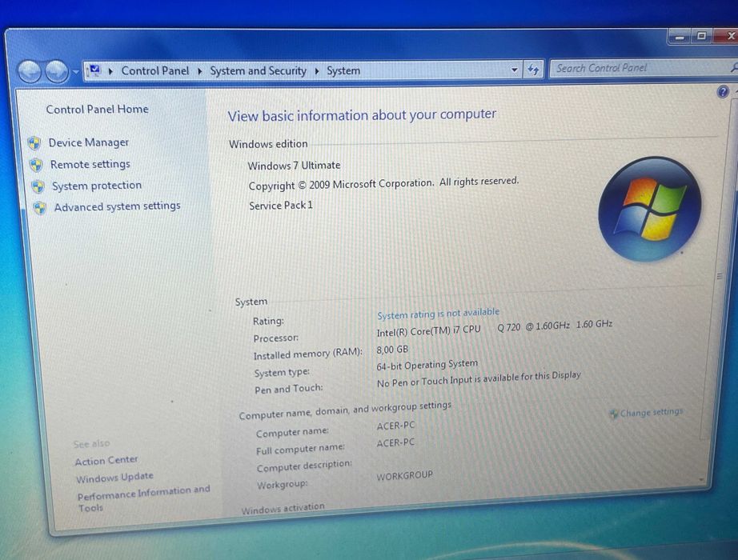Click the shield icon beside System protection

tap(38, 186)
